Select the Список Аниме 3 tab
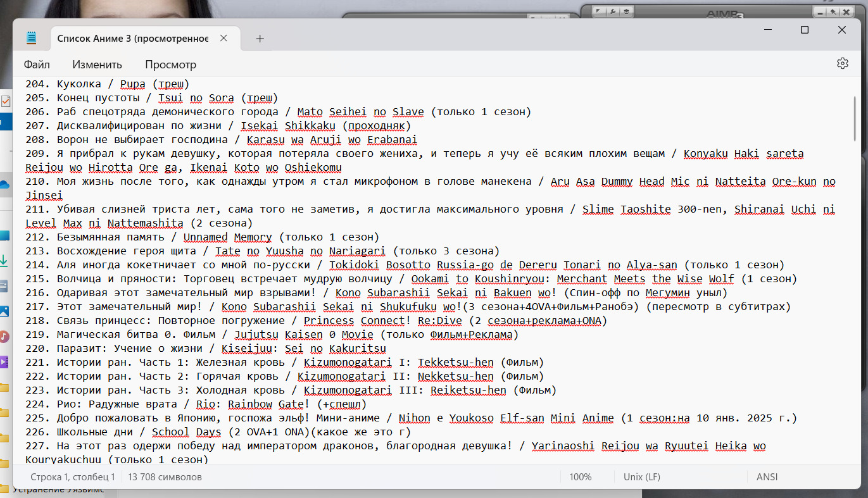Viewport: 868px width, 498px height. pos(132,38)
